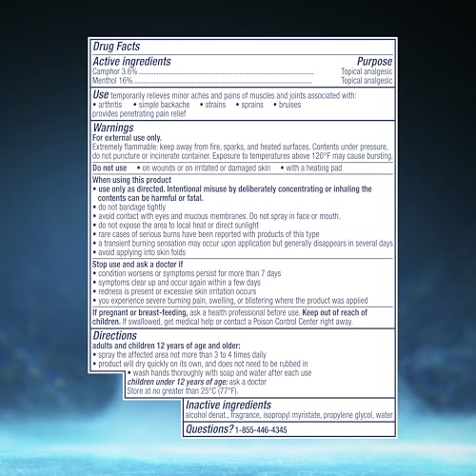Click the 'When using this product' subheading

pyautogui.click(x=131, y=180)
